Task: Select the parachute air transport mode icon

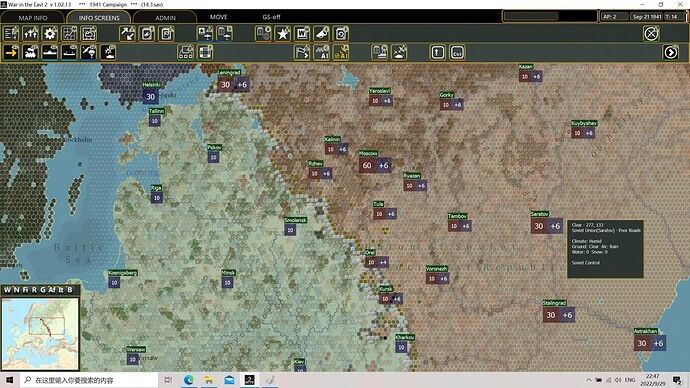Action: point(88,53)
